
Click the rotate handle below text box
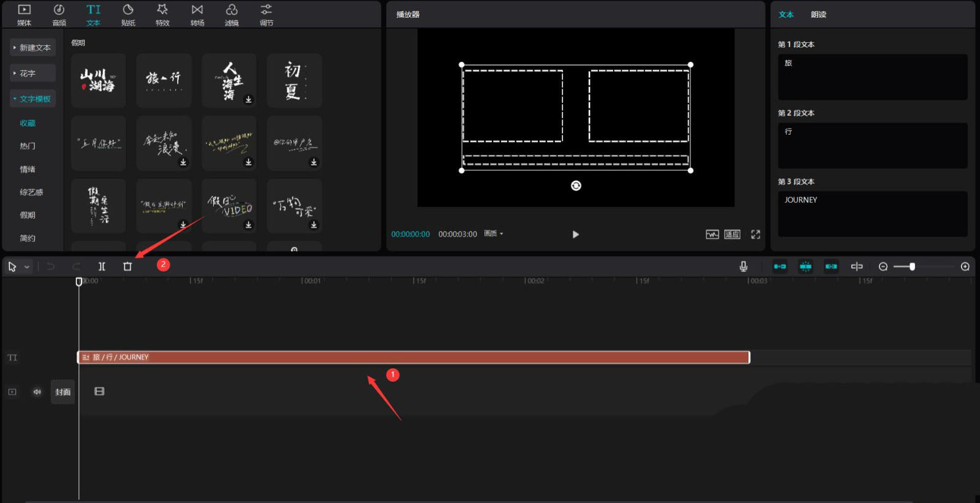coord(576,186)
